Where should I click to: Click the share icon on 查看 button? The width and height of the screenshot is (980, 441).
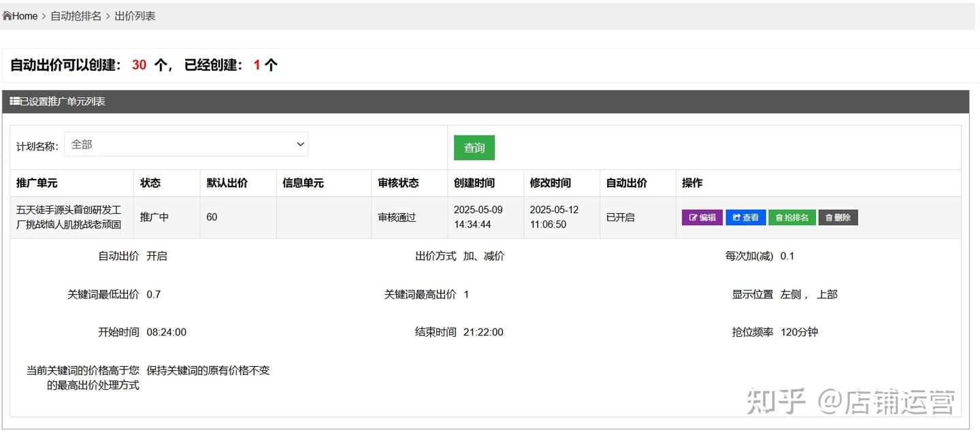736,218
